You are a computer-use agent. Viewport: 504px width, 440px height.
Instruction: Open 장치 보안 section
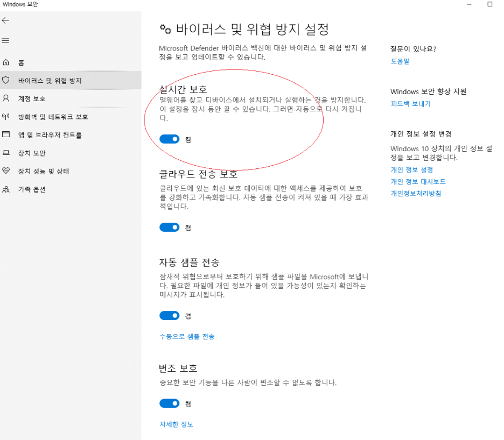pyautogui.click(x=71, y=153)
